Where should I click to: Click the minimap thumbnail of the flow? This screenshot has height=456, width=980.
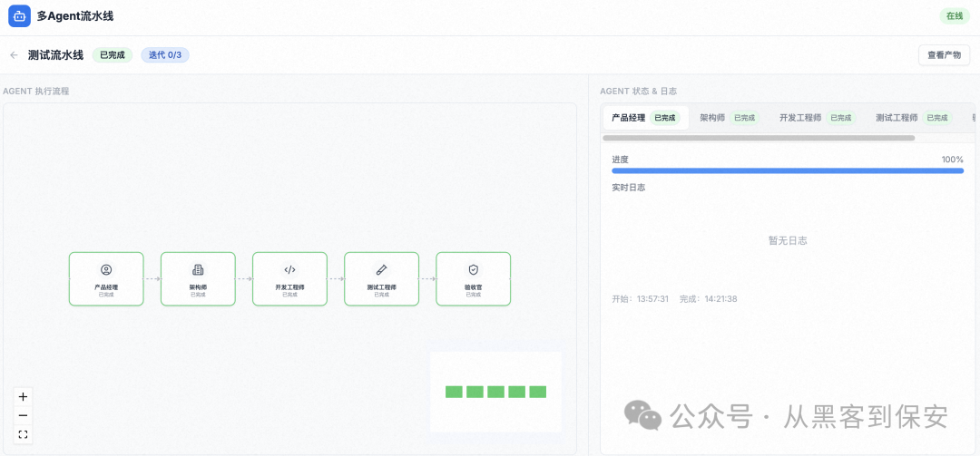[x=495, y=392]
